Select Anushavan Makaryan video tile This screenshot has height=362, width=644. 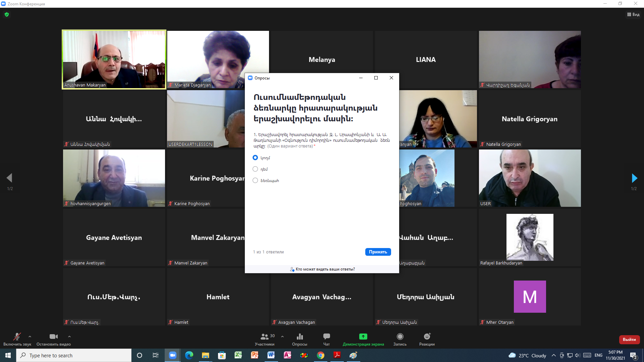[114, 59]
